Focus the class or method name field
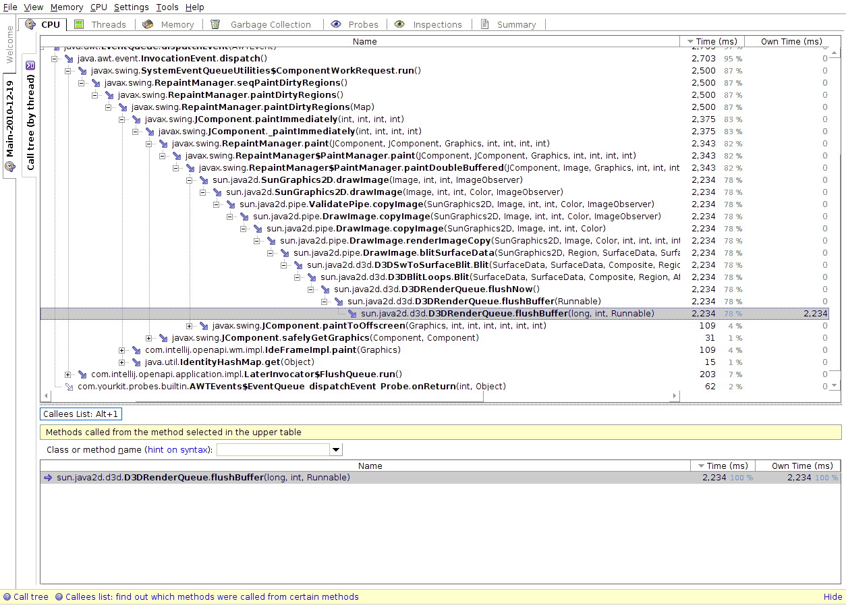The height and width of the screenshot is (616, 846). click(x=273, y=450)
